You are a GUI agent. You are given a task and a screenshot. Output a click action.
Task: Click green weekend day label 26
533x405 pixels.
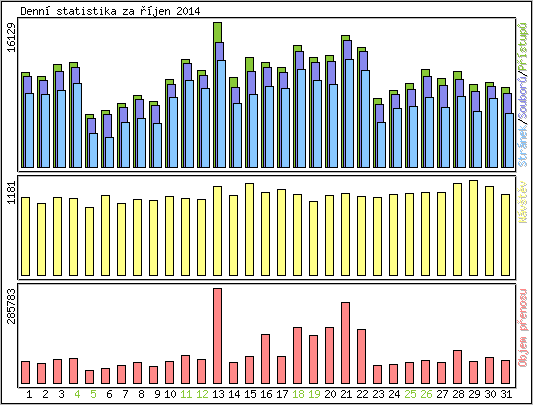tap(427, 394)
